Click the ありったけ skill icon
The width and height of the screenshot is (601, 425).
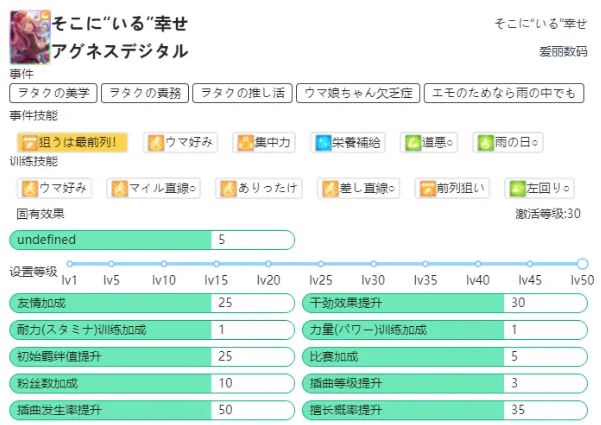click(228, 187)
